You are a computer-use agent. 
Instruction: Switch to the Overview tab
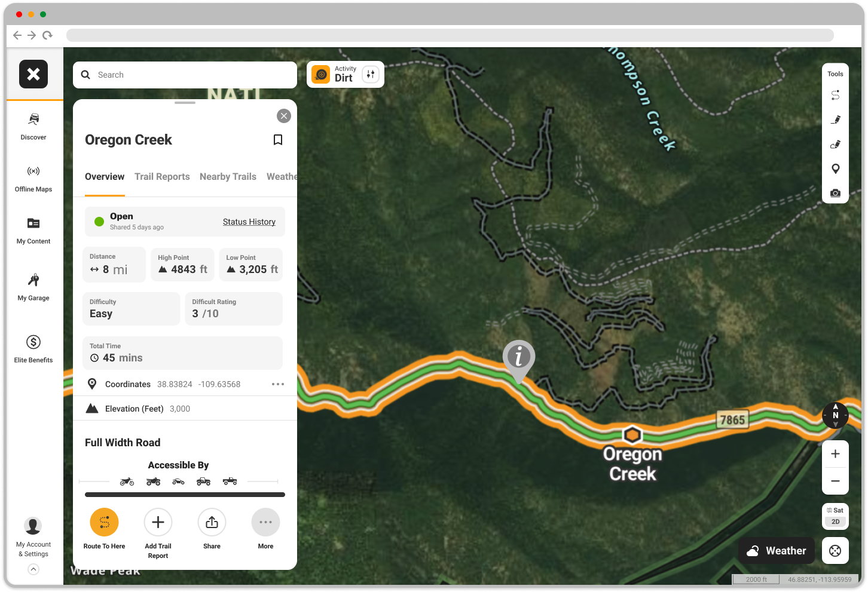pyautogui.click(x=105, y=177)
